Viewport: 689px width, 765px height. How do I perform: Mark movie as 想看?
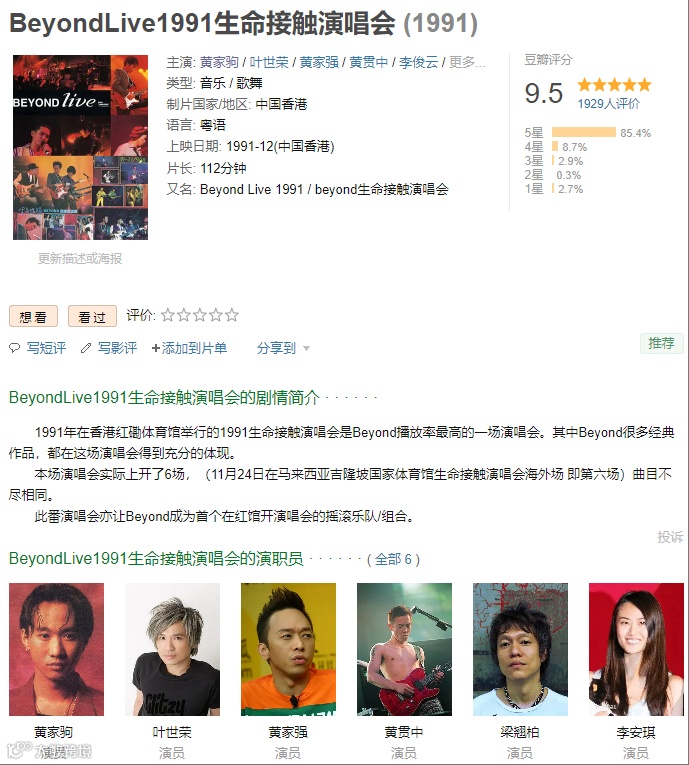point(33,317)
